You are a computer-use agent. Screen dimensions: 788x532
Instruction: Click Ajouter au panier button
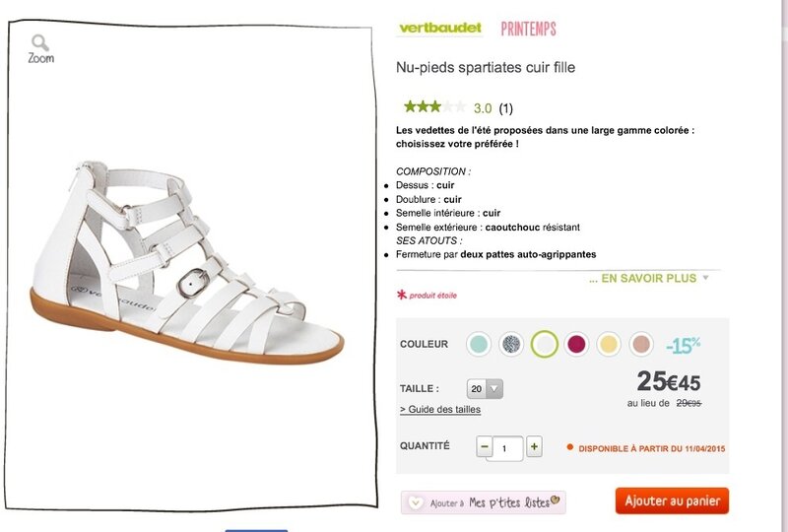pos(672,500)
